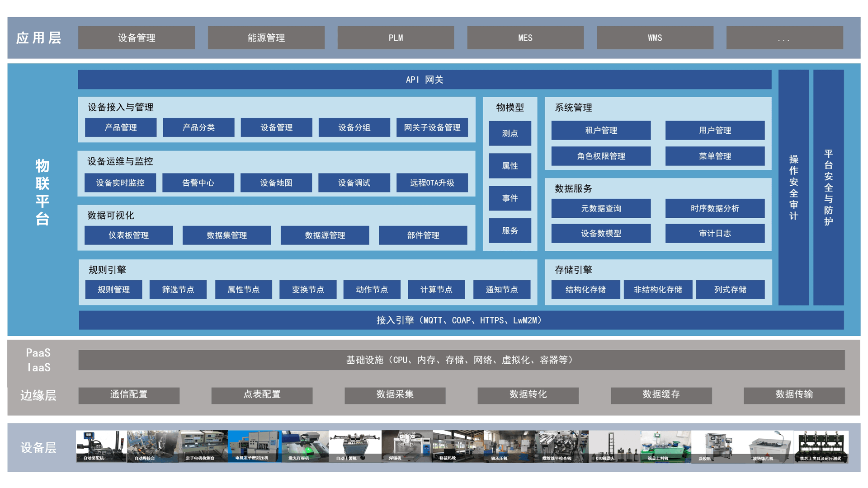
Task: Select the 自动卡簧机 thumbnail
Action: [x=355, y=446]
